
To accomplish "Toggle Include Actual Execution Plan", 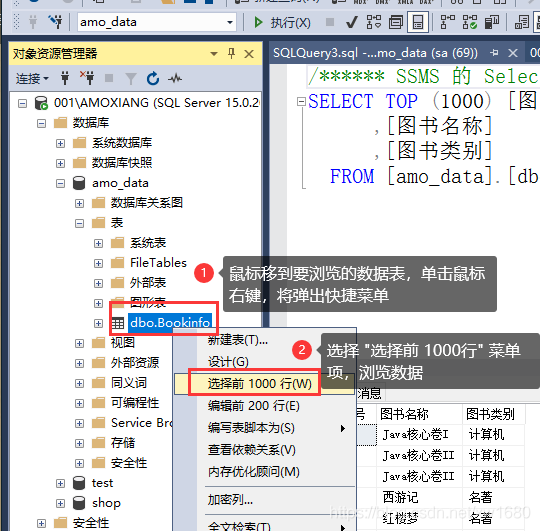I will coord(448,22).
